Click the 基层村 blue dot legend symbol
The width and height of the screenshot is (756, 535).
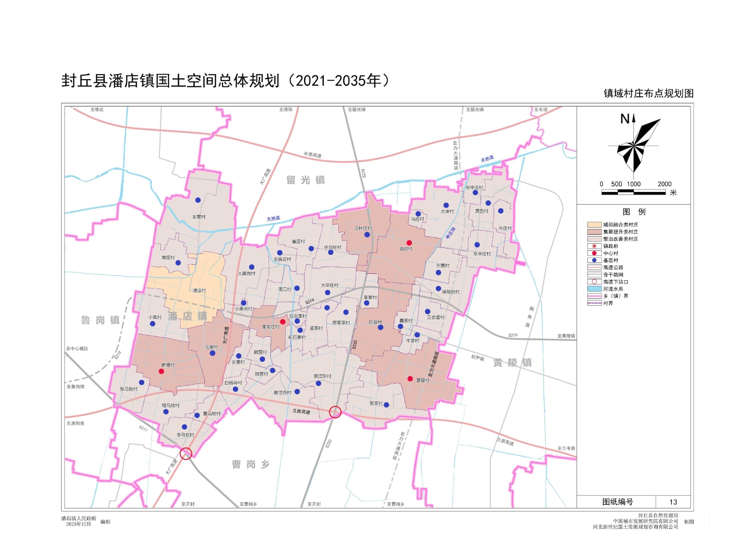click(x=594, y=260)
